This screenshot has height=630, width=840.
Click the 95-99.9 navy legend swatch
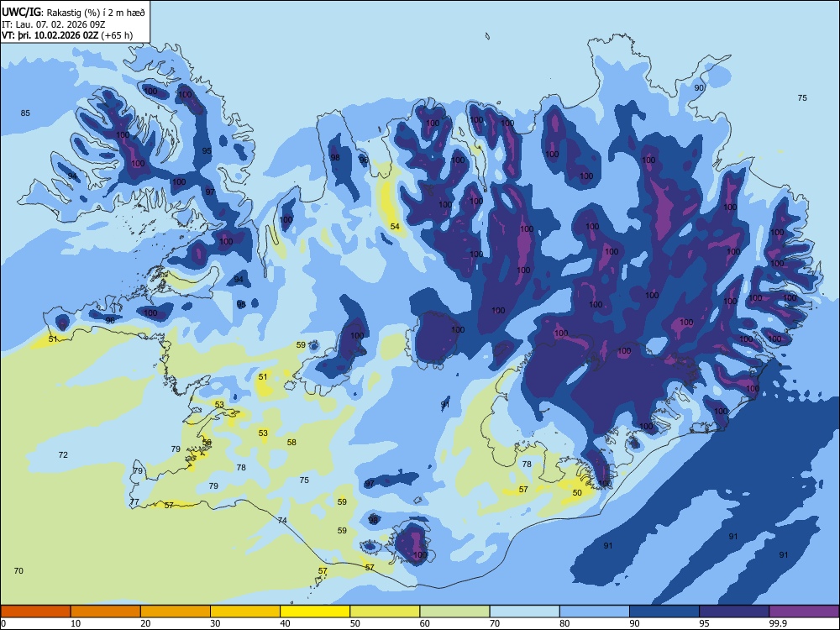tap(734, 612)
